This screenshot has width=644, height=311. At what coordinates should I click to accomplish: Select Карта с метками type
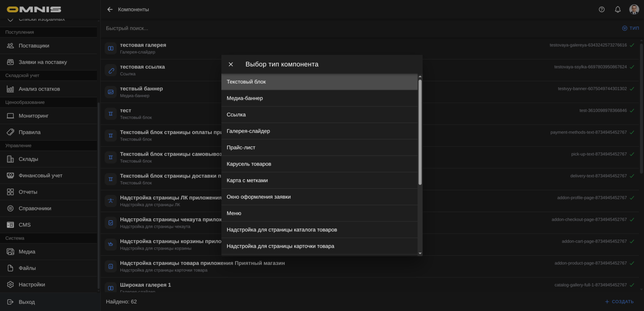pos(319,180)
